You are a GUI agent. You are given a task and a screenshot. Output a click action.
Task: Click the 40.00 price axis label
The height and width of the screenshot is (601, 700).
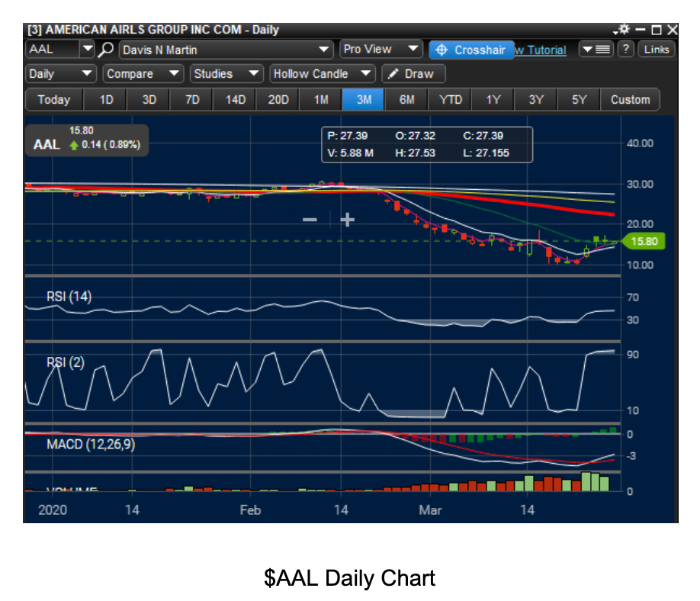tap(640, 143)
